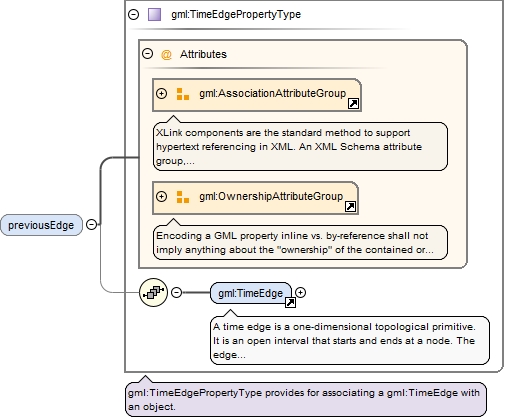Click the gml:TimeEdgePropertyType title text
Image resolution: width=505 pixels, height=420 pixels.
click(236, 15)
